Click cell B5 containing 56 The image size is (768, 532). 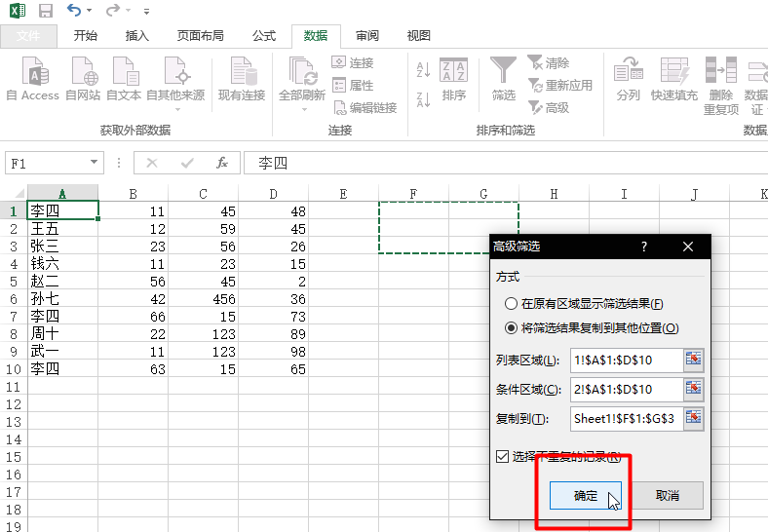[x=133, y=282]
